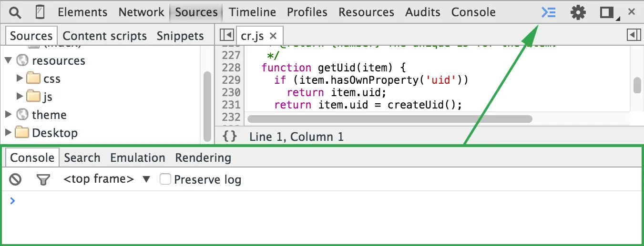Open the Snippets tab
The image size is (644, 246).
click(x=180, y=36)
